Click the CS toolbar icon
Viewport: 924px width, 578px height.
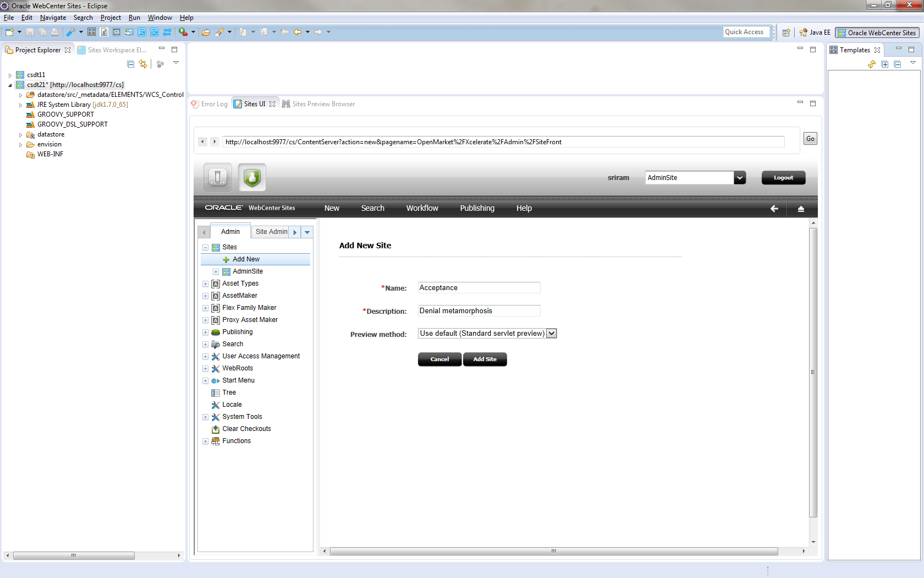(117, 32)
